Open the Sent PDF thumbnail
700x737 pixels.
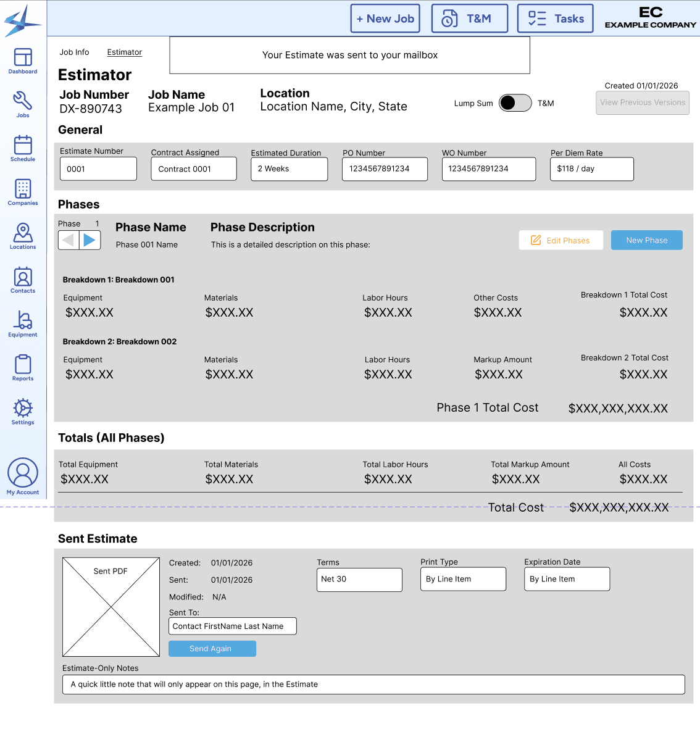(x=111, y=607)
